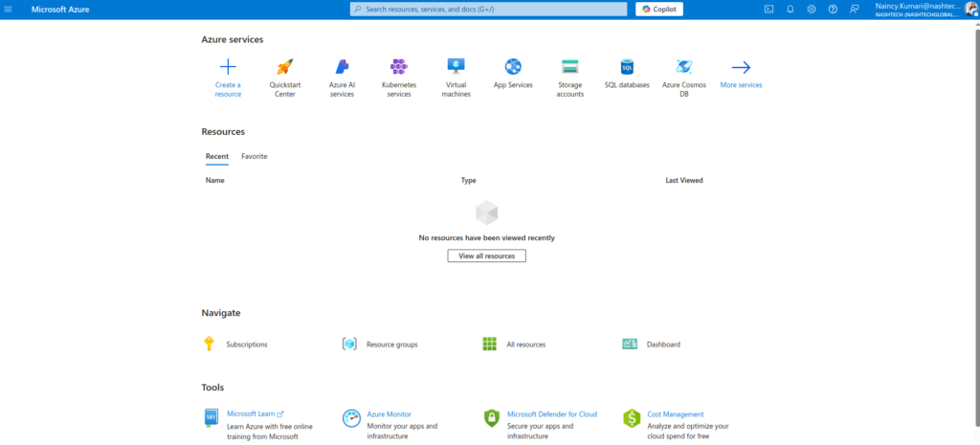Open Azure AI services icon

click(342, 67)
